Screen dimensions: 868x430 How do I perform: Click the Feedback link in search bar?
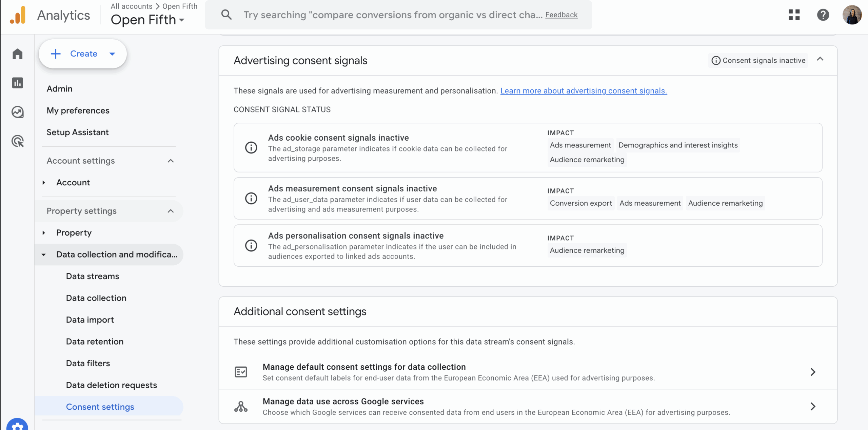click(x=561, y=15)
